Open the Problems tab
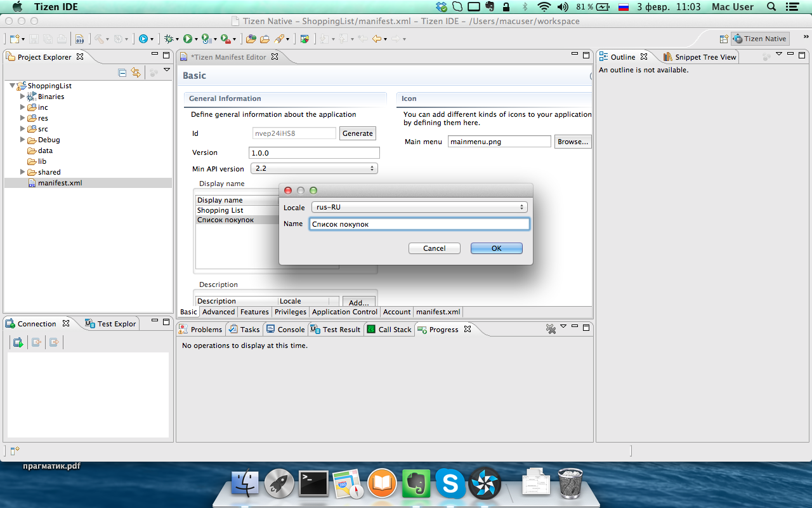The image size is (812, 508). [200, 330]
